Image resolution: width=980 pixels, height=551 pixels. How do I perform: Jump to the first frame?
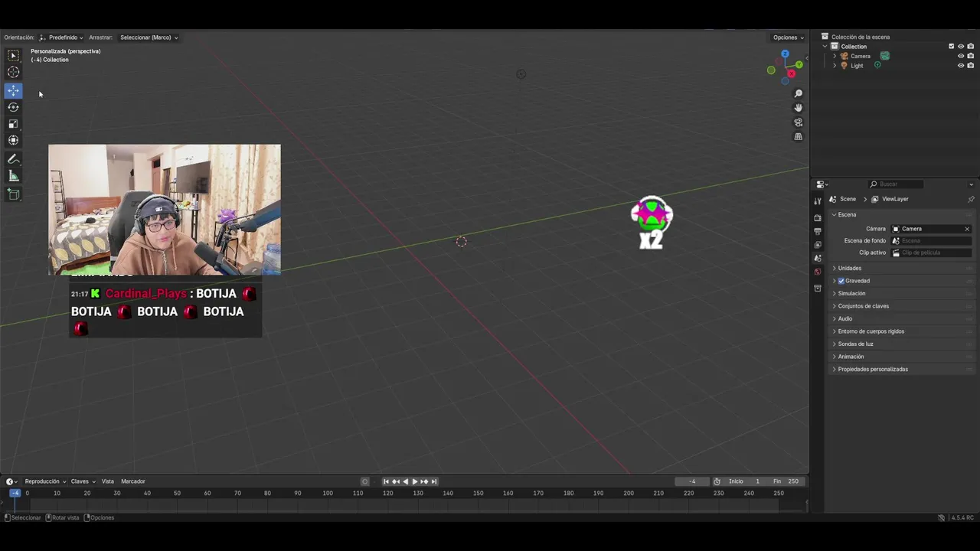tap(386, 481)
